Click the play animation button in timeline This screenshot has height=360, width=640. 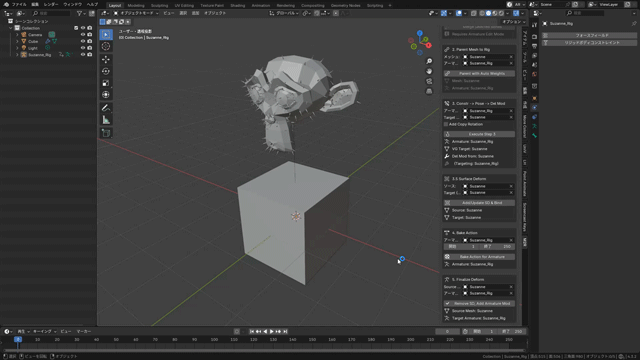271,331
